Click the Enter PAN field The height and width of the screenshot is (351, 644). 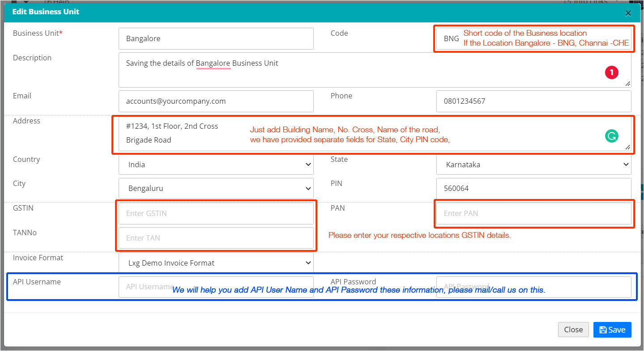pyautogui.click(x=533, y=213)
